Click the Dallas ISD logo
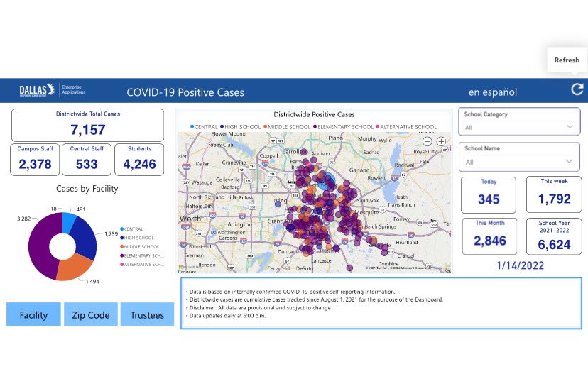The height and width of the screenshot is (374, 588). 38,90
